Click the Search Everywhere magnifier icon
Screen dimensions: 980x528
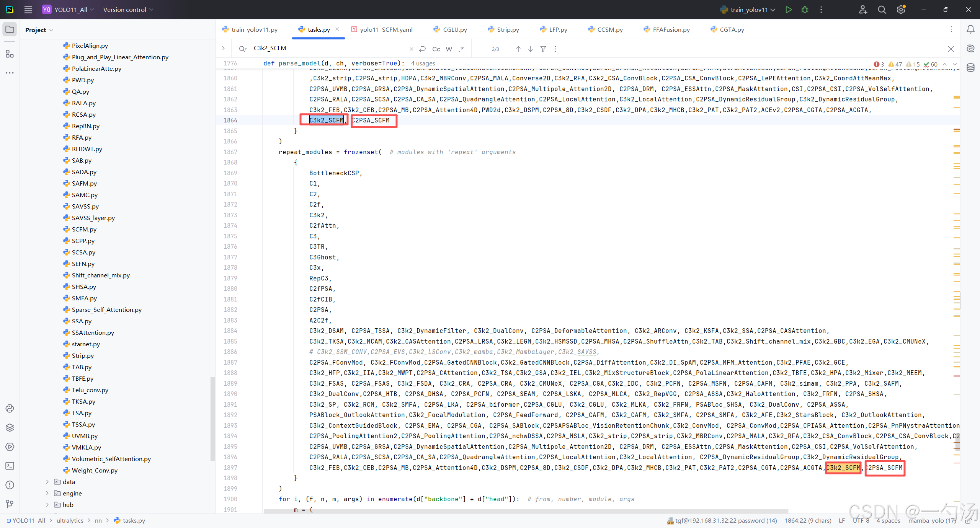click(x=882, y=10)
